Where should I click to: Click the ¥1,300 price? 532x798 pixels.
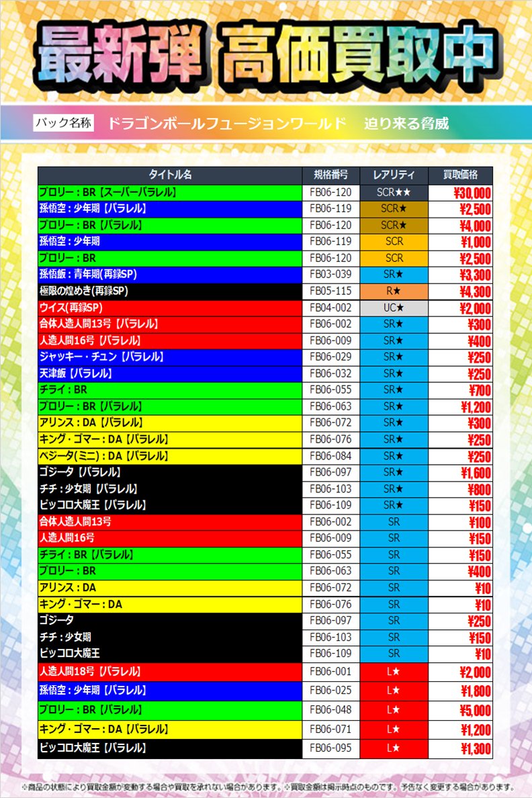[x=476, y=749]
